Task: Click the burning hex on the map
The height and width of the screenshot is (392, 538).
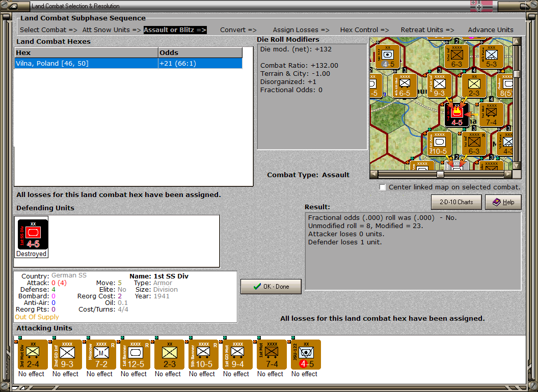Action: click(x=456, y=115)
